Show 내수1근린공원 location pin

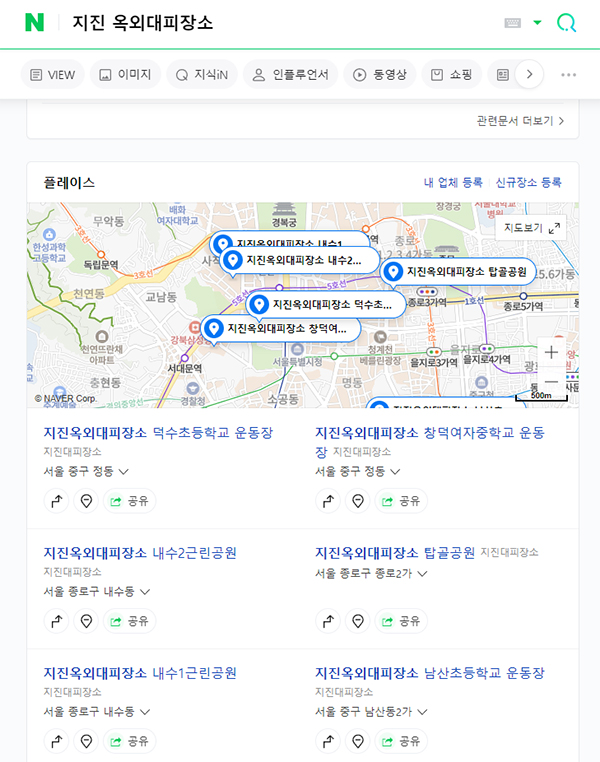[86, 741]
